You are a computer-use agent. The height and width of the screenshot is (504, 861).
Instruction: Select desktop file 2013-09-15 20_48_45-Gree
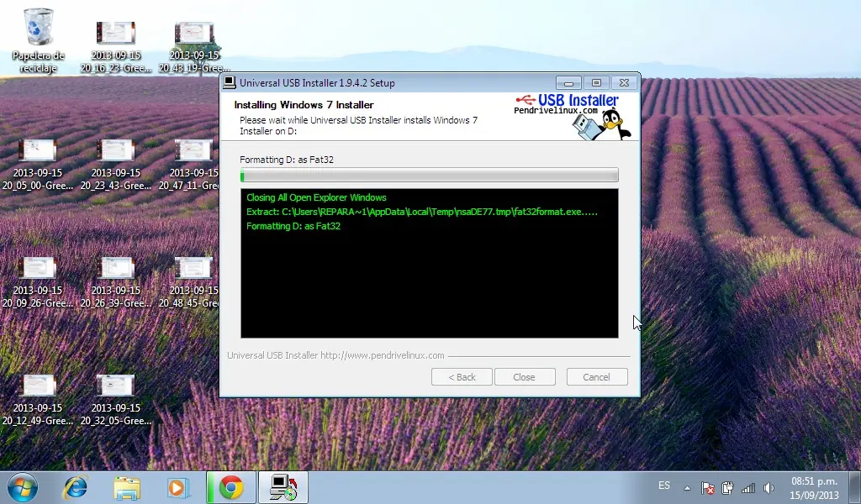[189, 281]
